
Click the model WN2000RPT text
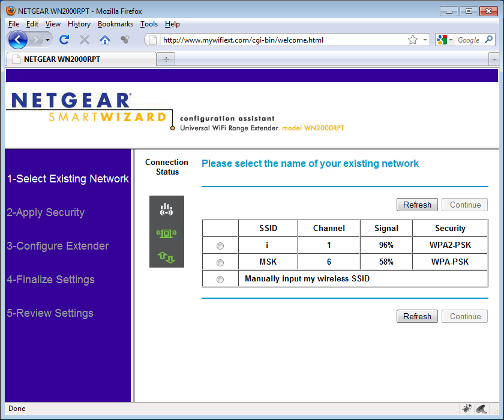(x=313, y=128)
